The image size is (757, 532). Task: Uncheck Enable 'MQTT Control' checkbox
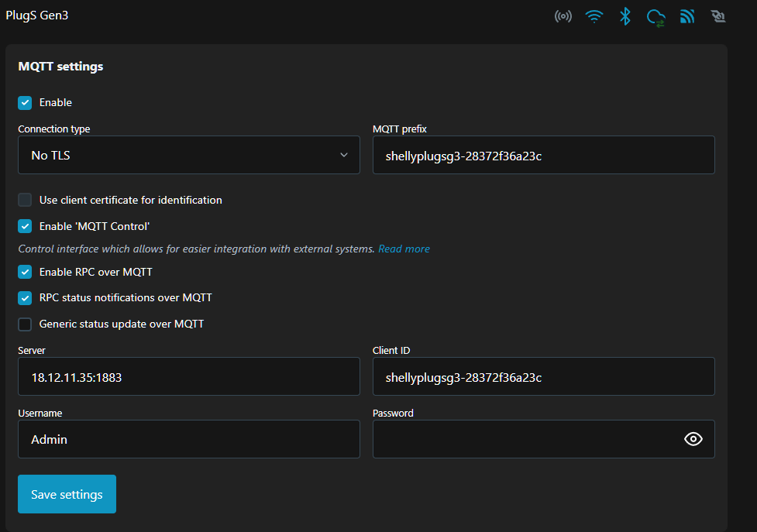point(25,226)
